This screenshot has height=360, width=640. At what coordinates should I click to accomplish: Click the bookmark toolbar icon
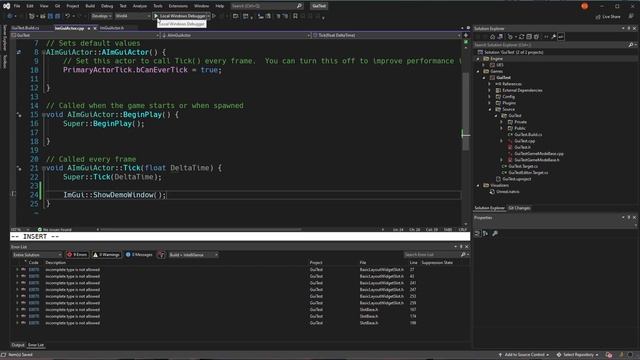coord(295,16)
